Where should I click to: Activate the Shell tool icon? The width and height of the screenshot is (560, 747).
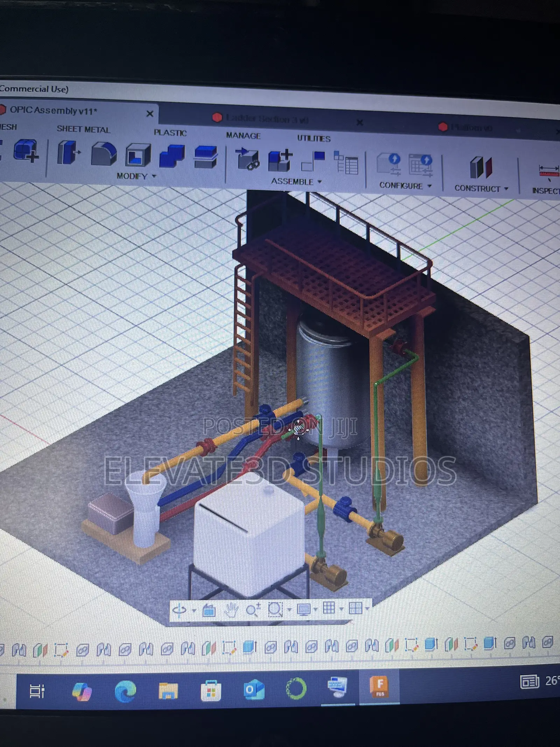pos(138,154)
